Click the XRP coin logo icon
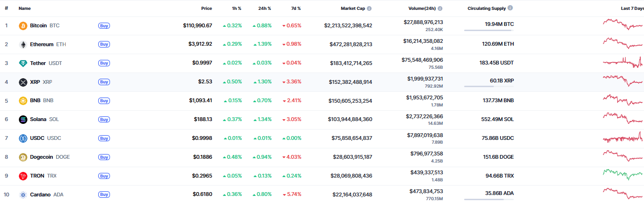This screenshot has width=644, height=203. pos(23,82)
